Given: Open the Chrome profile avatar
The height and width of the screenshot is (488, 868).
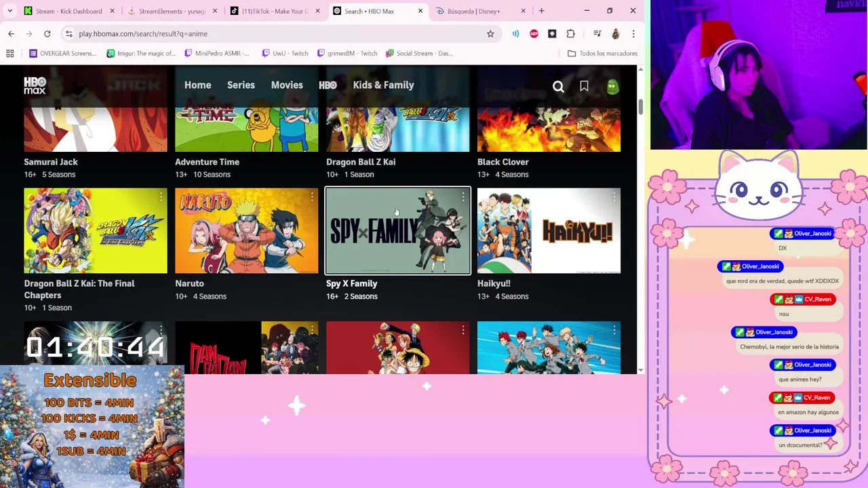Looking at the screenshot, I should point(615,33).
